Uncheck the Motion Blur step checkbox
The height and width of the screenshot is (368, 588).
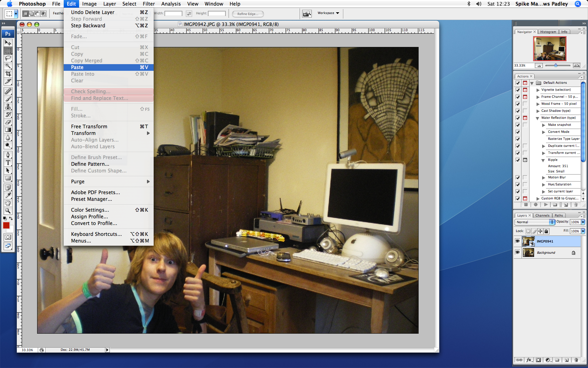(x=518, y=177)
